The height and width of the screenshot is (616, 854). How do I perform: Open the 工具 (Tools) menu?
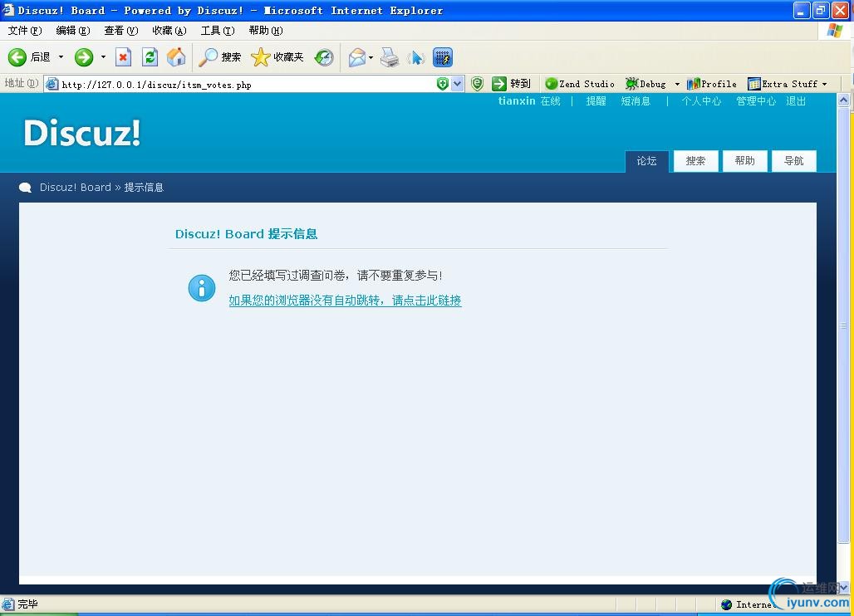(x=218, y=31)
